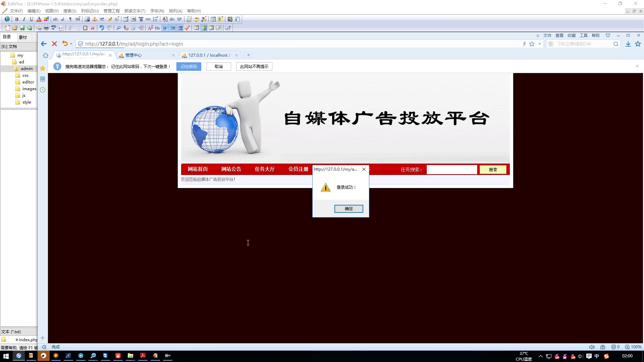The width and height of the screenshot is (644, 362).
Task: Open the 网站首页 navigation link
Action: point(198,169)
